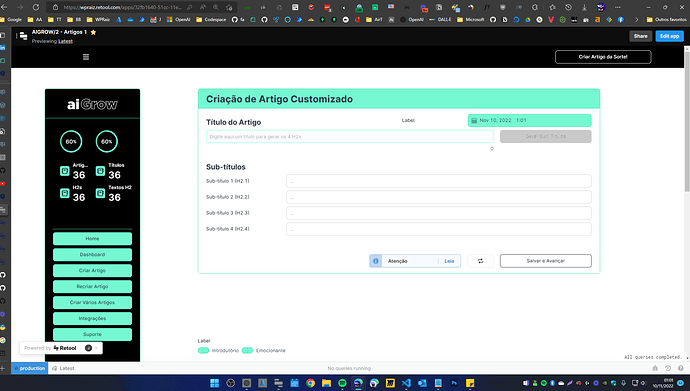Open the hamburger menu in the app header
Viewport: 690px width, 391px height.
pyautogui.click(x=86, y=57)
